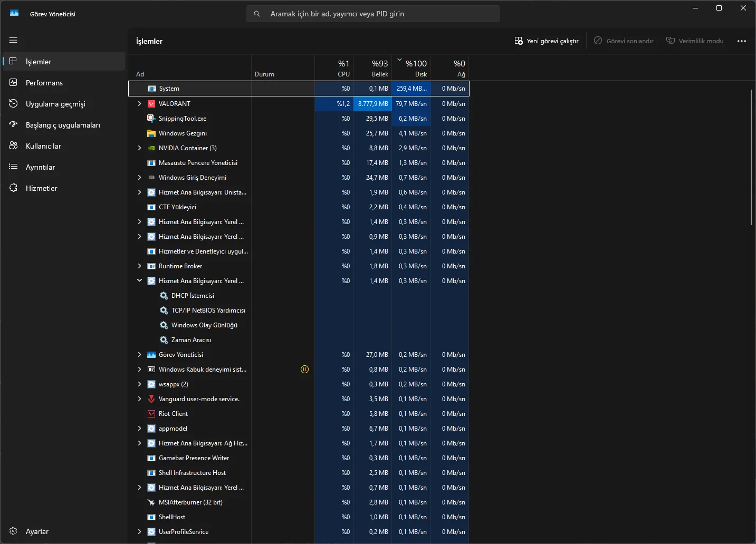This screenshot has width=756, height=544.
Task: Sort processes by Disk column
Action: (x=411, y=68)
